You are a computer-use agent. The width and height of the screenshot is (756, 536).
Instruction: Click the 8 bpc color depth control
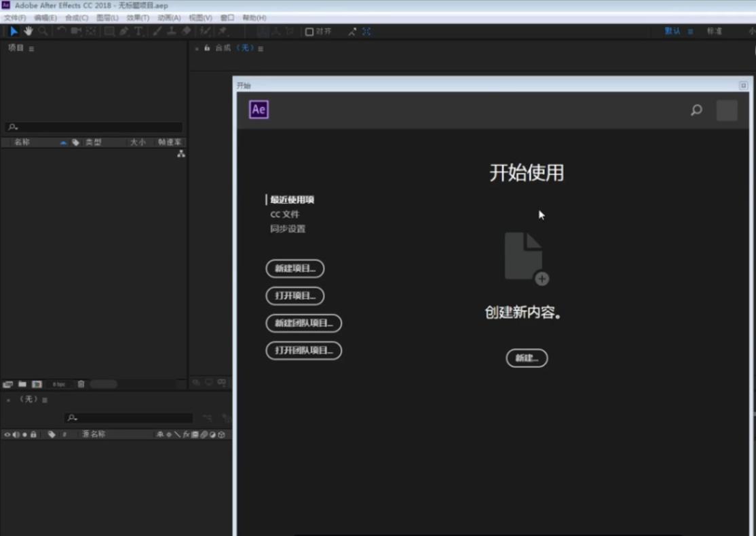pyautogui.click(x=60, y=384)
